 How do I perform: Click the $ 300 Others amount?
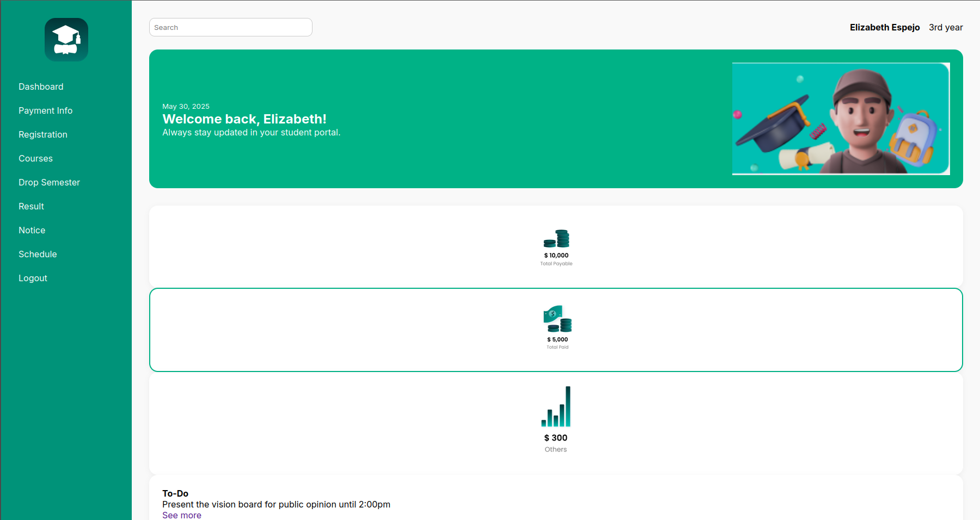(x=556, y=438)
